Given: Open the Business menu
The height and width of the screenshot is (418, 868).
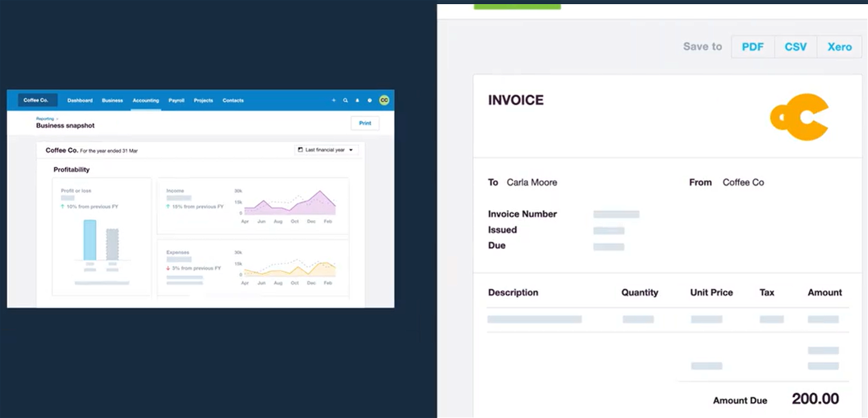Looking at the screenshot, I should 112,100.
